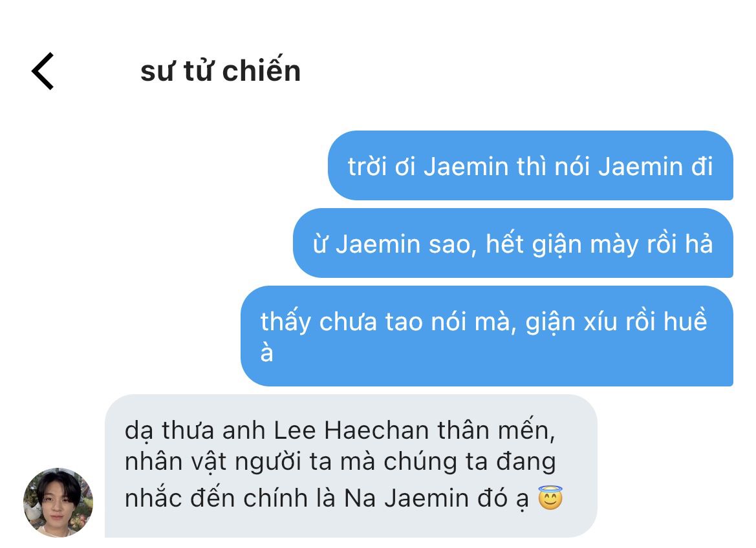The height and width of the screenshot is (548, 756).
Task: Tap 'nhân vật' in the gray message
Action: [x=175, y=462]
